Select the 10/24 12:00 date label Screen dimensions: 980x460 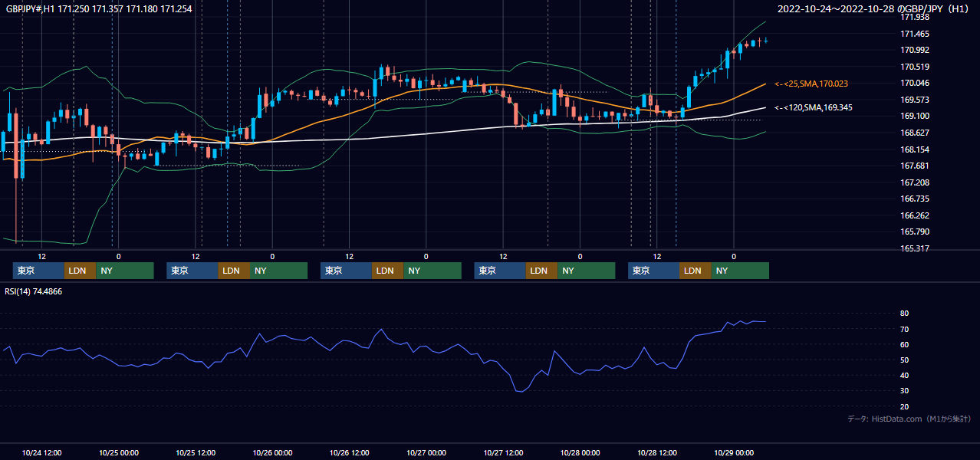[41, 452]
